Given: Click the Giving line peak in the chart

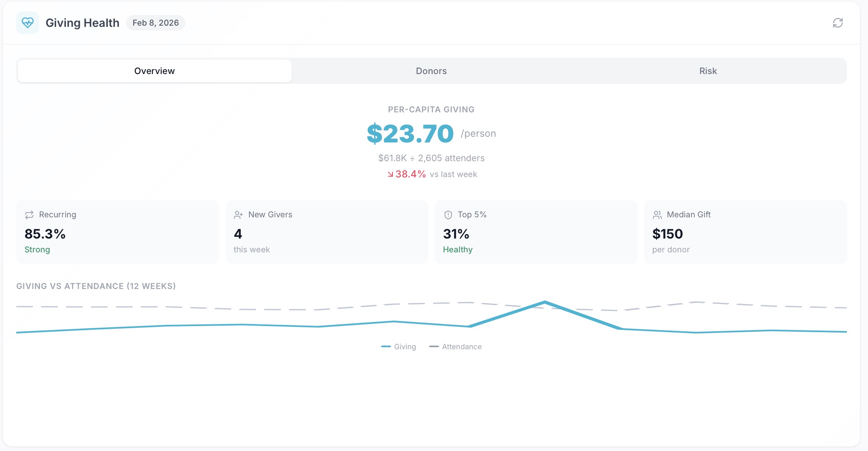Looking at the screenshot, I should tap(545, 301).
